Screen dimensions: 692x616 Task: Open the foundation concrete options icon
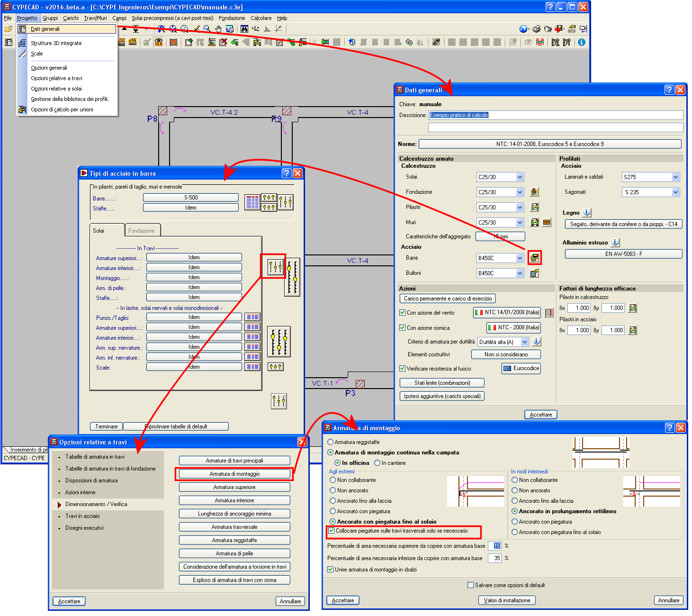[534, 192]
